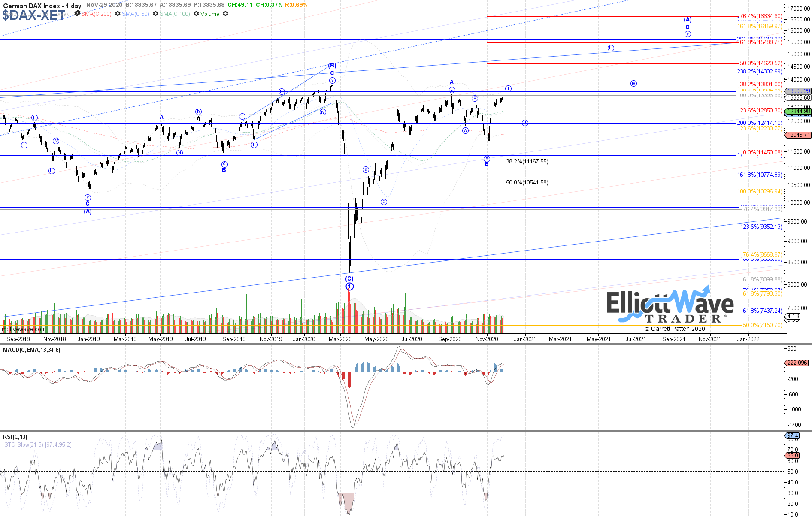The height and width of the screenshot is (517, 812).
Task: Click the Jan-2022 date axis label
Action: tap(748, 339)
